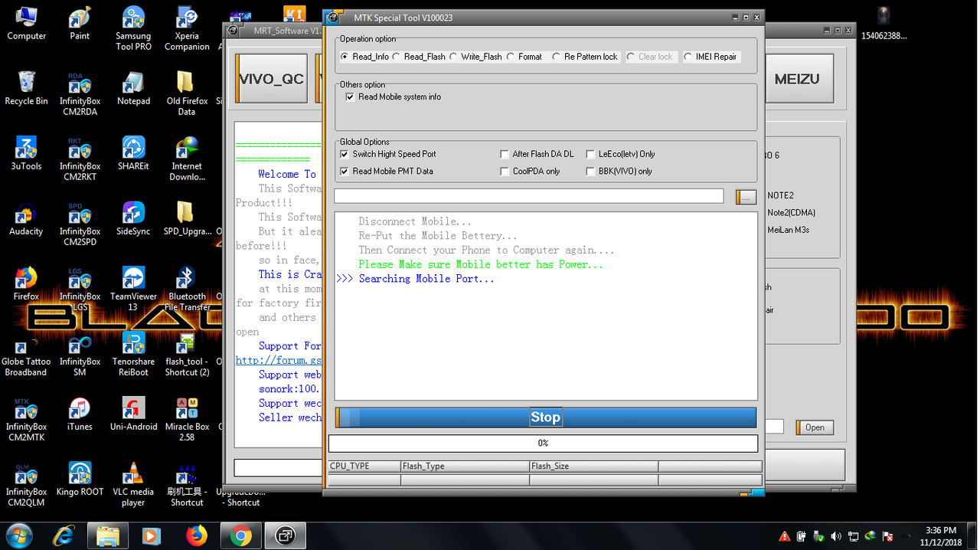
Task: Click into the file path field
Action: [x=528, y=196]
